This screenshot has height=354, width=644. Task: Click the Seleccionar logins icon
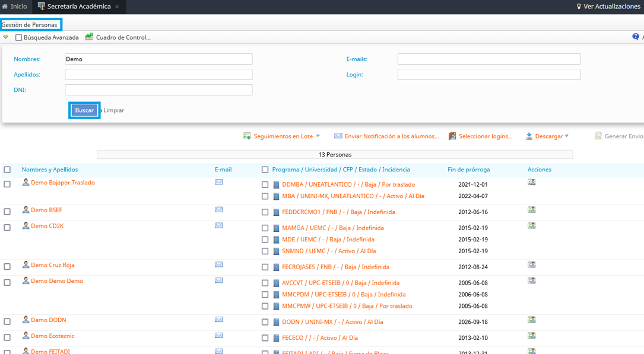tap(452, 136)
